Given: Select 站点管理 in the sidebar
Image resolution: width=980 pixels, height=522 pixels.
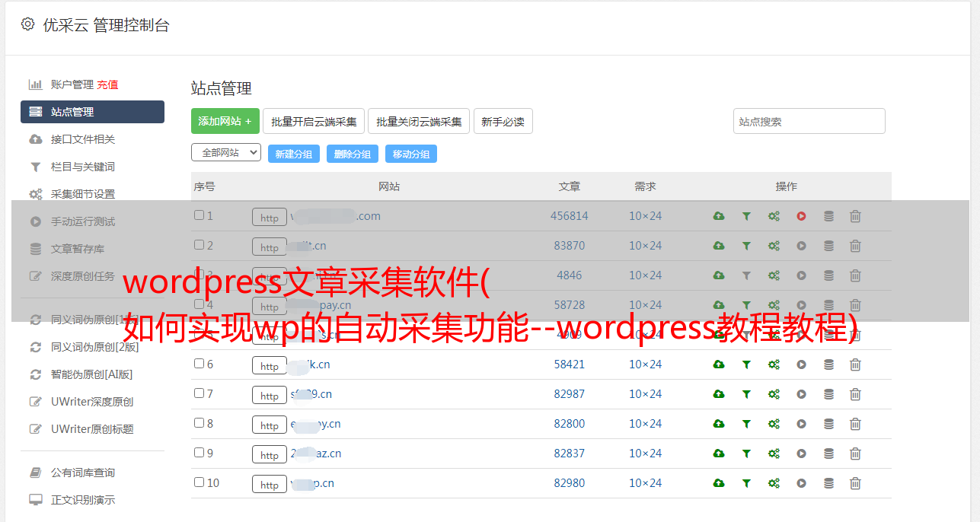Looking at the screenshot, I should (x=92, y=112).
